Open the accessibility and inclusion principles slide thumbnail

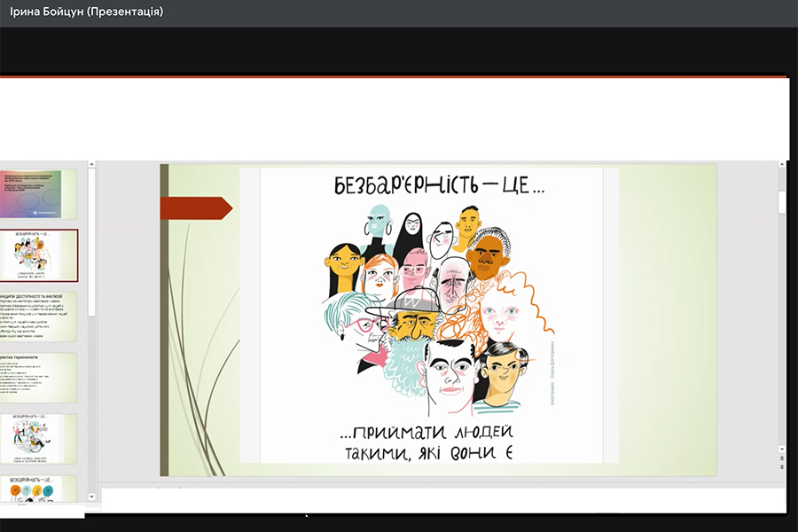38,316
